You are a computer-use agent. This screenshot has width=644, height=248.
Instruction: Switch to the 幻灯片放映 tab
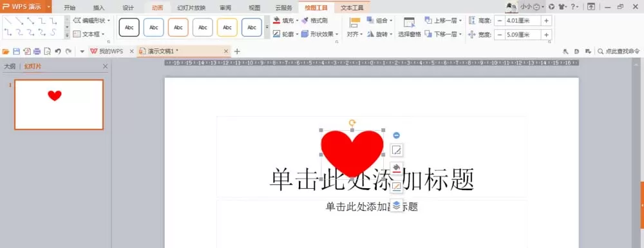191,7
